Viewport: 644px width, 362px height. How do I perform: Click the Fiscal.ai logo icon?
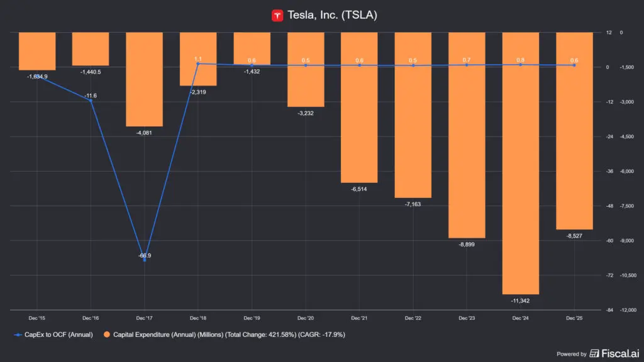click(594, 353)
